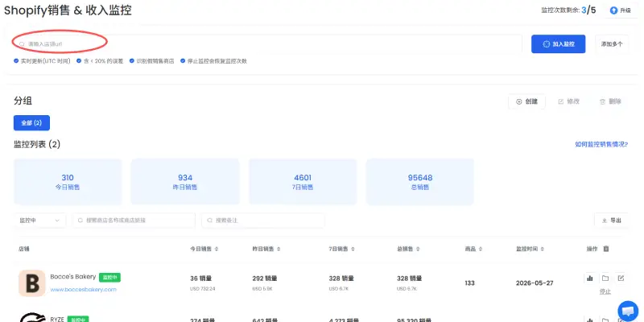Click the RYZE store logo
Screen dimensions: 644x322
coord(32,317)
